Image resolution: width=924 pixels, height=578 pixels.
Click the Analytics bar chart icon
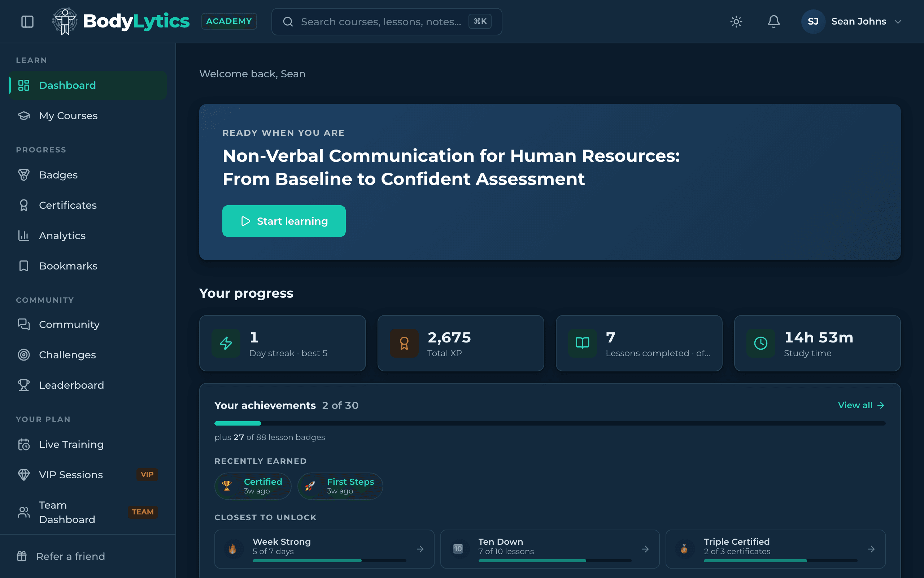(24, 236)
